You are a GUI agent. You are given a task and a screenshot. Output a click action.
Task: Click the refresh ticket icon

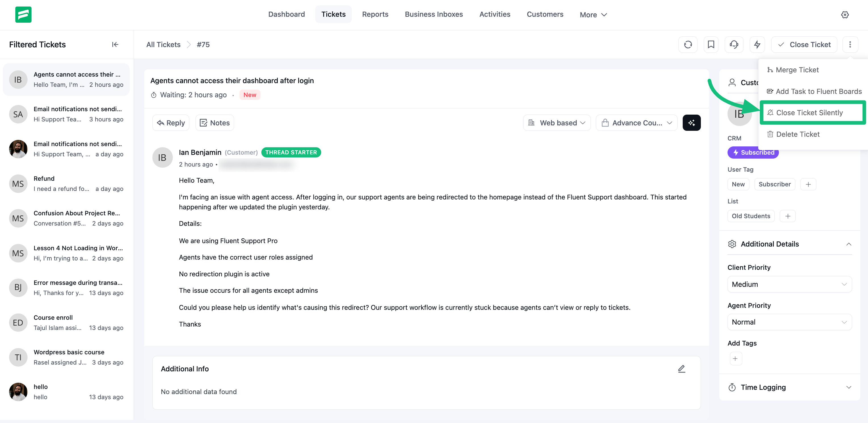[688, 45]
